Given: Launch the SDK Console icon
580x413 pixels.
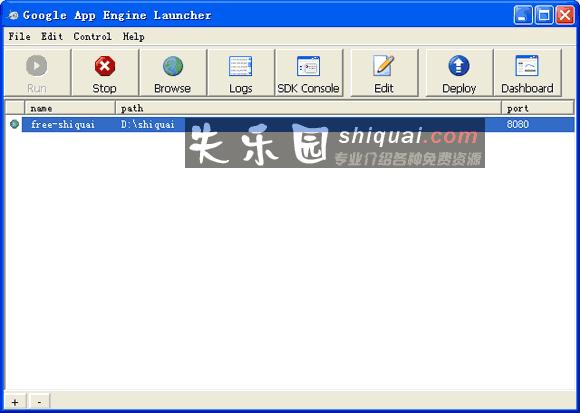Looking at the screenshot, I should pos(308,67).
